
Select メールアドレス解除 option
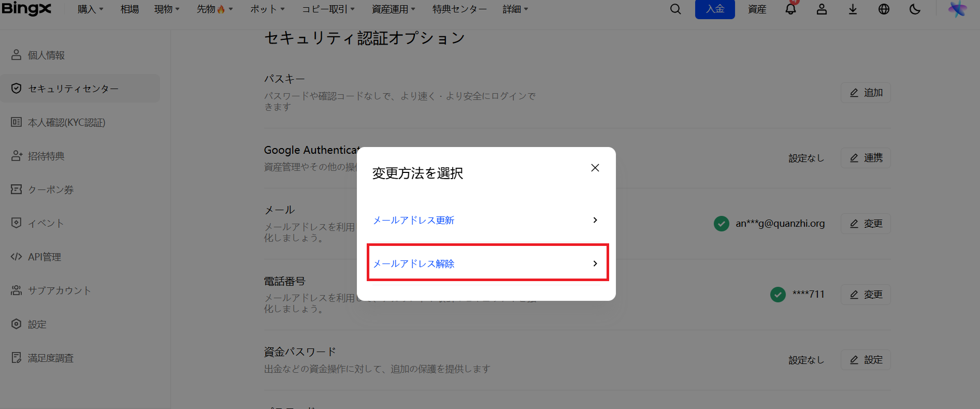click(487, 263)
